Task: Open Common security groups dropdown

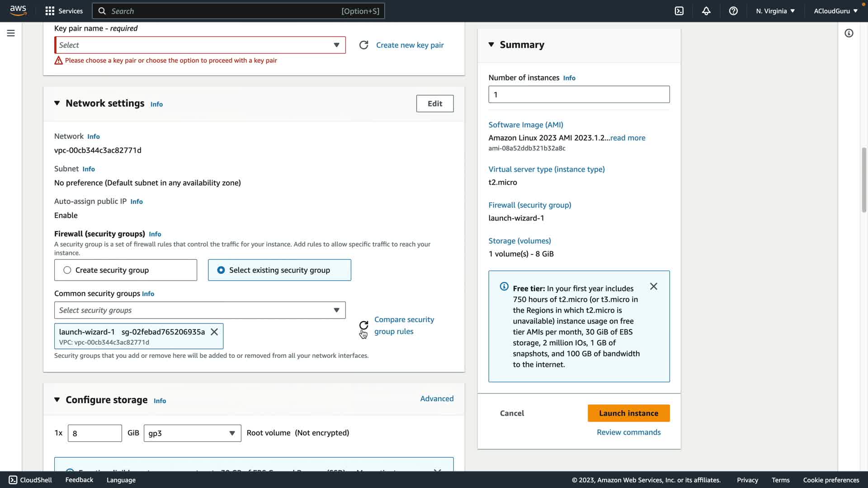Action: [200, 310]
